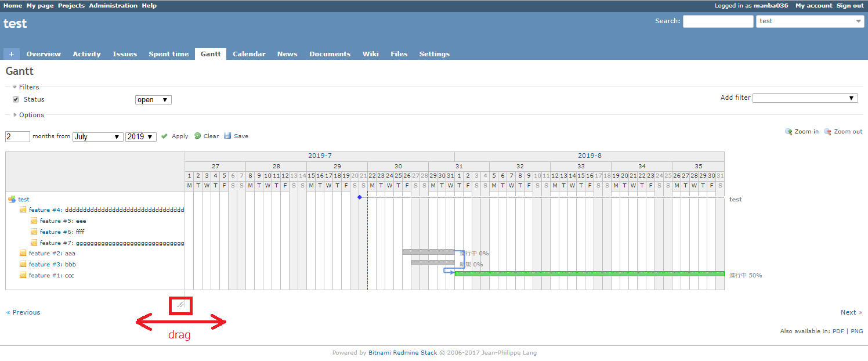Click the green Apply checkmark icon

164,136
